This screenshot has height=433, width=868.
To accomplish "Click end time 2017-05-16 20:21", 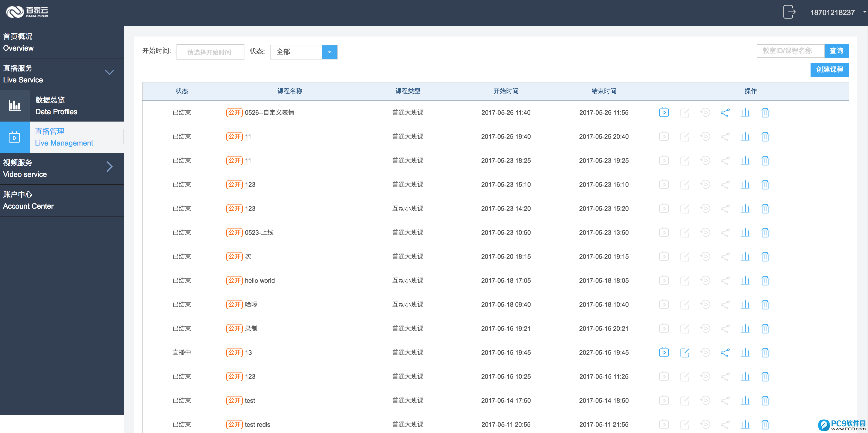I will pyautogui.click(x=603, y=329).
